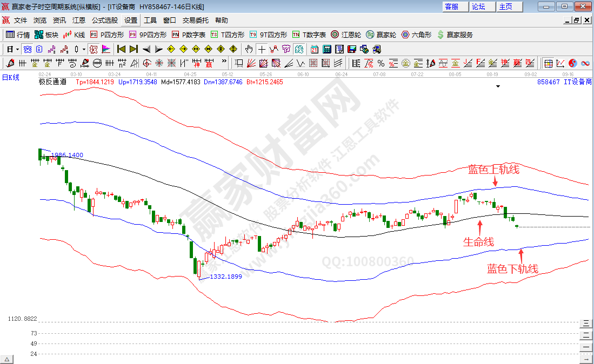Click the 论坛 forum button
The height and width of the screenshot is (364, 594).
(479, 6)
